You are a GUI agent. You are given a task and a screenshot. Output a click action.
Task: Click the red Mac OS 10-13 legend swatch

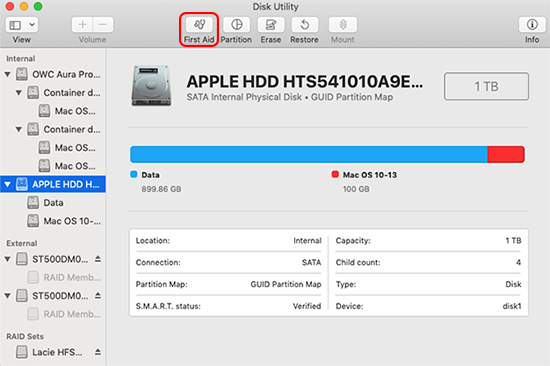(x=335, y=174)
